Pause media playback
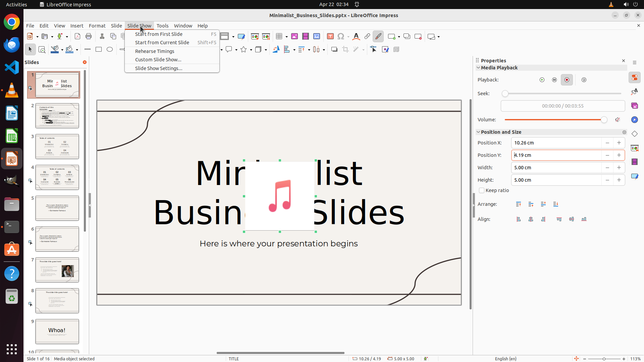The width and height of the screenshot is (644, 362). click(554, 80)
